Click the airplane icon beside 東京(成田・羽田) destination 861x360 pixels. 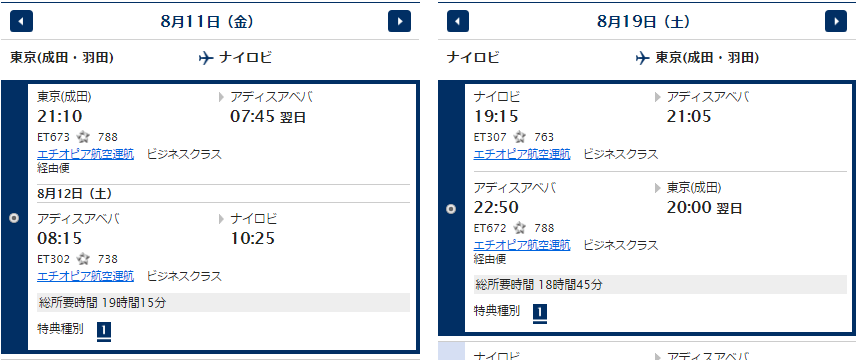coord(642,58)
